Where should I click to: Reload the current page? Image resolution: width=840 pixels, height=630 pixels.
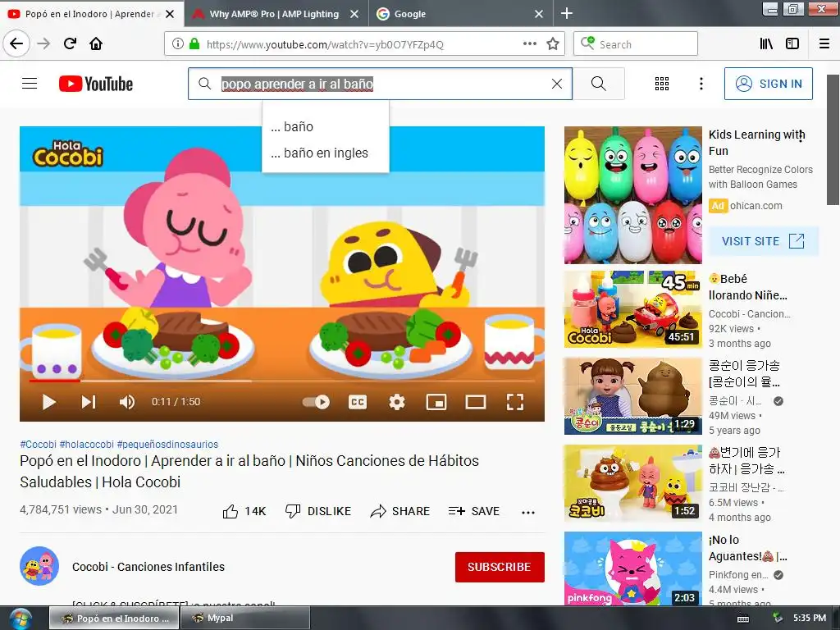(71, 43)
